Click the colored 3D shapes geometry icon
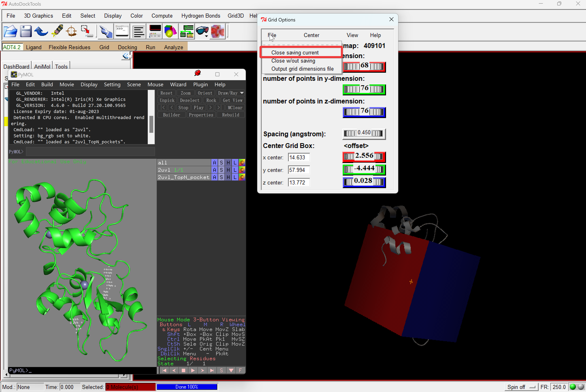The height and width of the screenshot is (392, 586). (170, 32)
